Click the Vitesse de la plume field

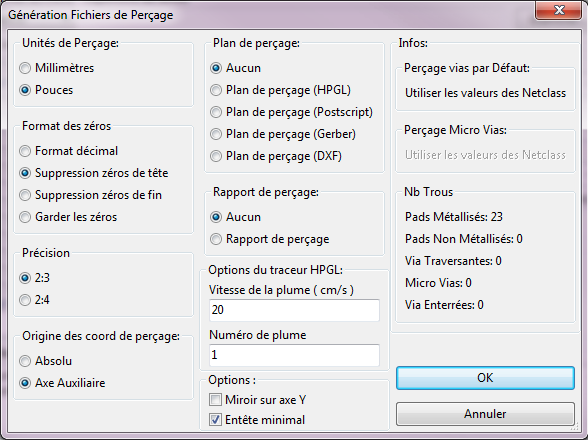point(294,310)
